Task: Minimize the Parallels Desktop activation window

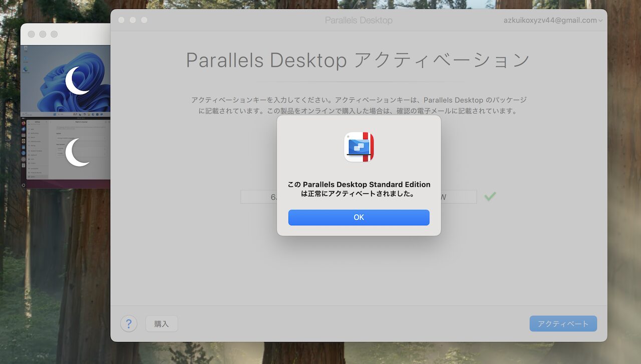Action: point(133,20)
